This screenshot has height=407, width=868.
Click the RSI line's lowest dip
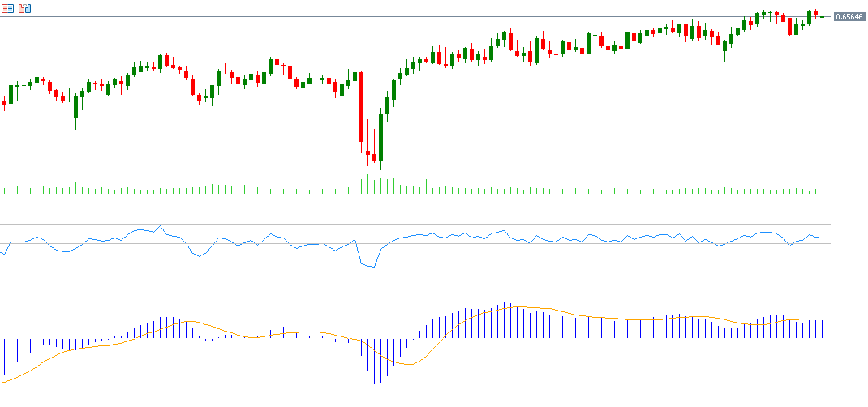372,267
